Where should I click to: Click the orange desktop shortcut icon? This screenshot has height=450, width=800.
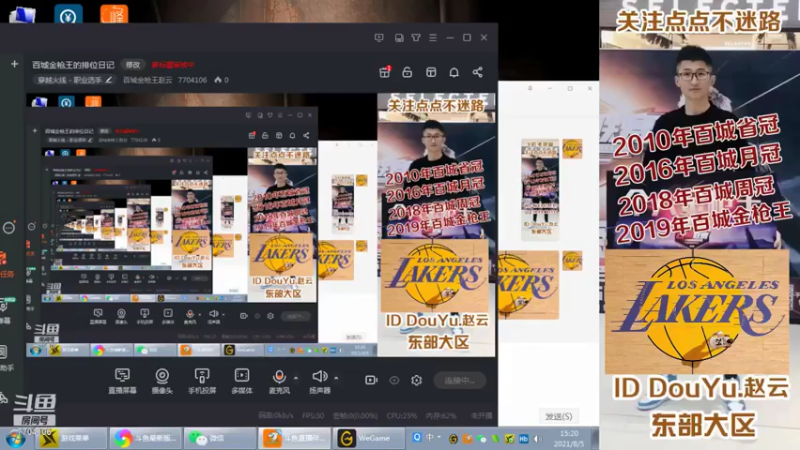[114, 13]
